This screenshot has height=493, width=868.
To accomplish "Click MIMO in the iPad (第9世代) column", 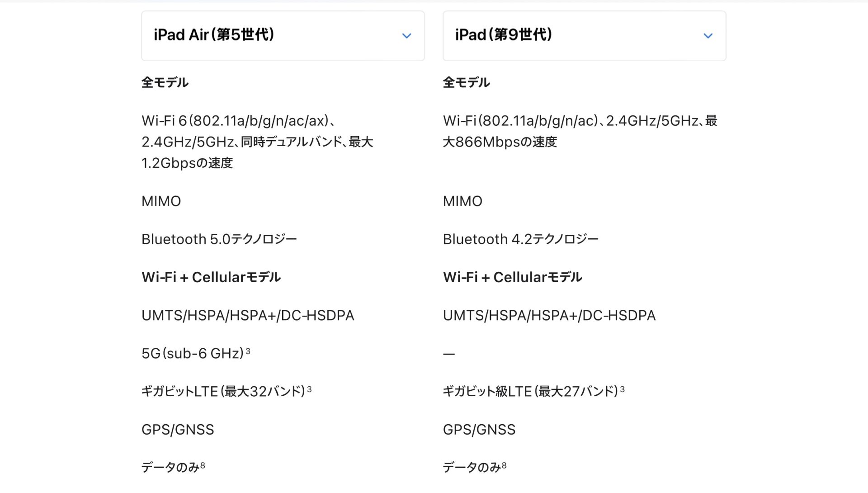I will click(462, 201).
